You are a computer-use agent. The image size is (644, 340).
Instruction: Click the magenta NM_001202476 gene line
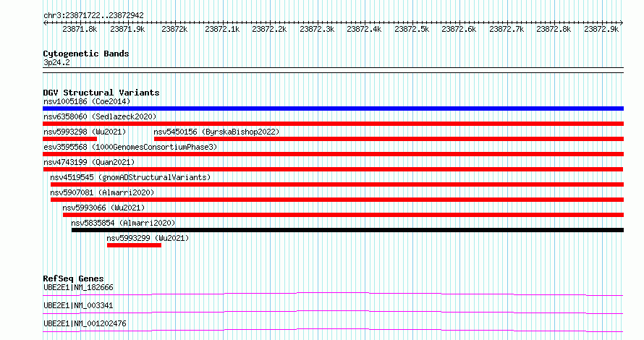[x=333, y=330]
